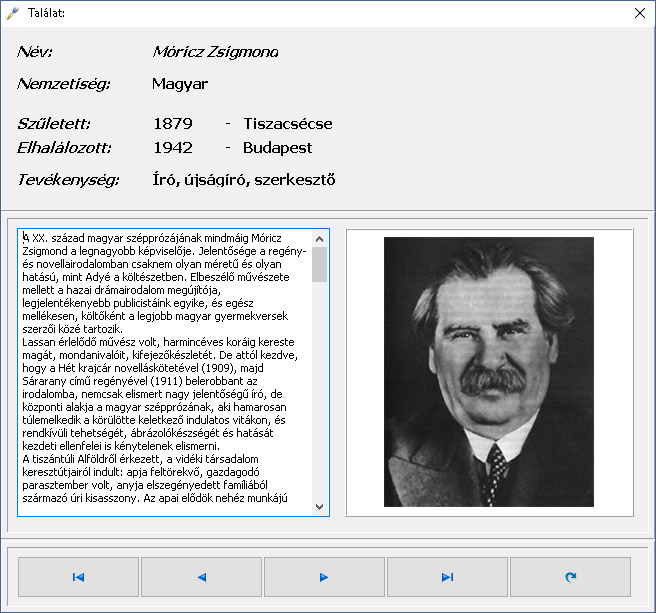Image resolution: width=656 pixels, height=613 pixels.
Task: Click the birthplace Tiszacsécse
Action: 288,124
